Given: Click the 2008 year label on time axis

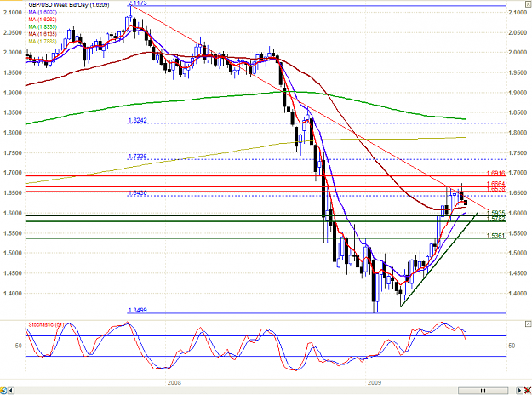Looking at the screenshot, I should tap(174, 383).
